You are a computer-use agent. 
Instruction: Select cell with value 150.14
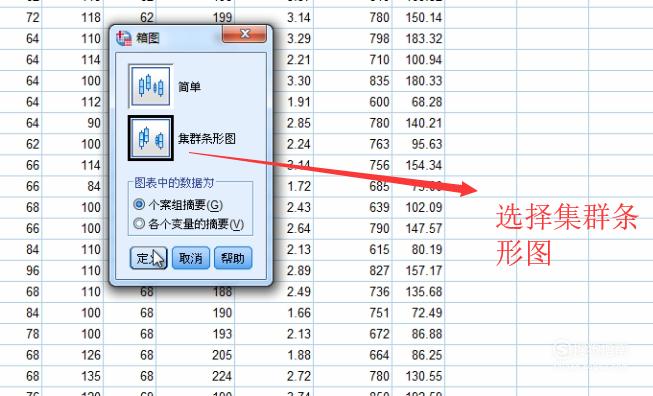point(419,17)
